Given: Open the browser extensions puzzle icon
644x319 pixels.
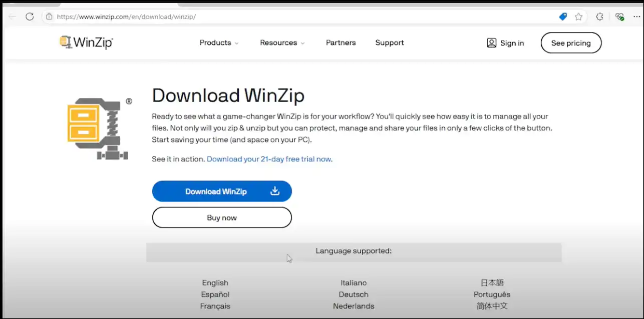Looking at the screenshot, I should coord(599,16).
